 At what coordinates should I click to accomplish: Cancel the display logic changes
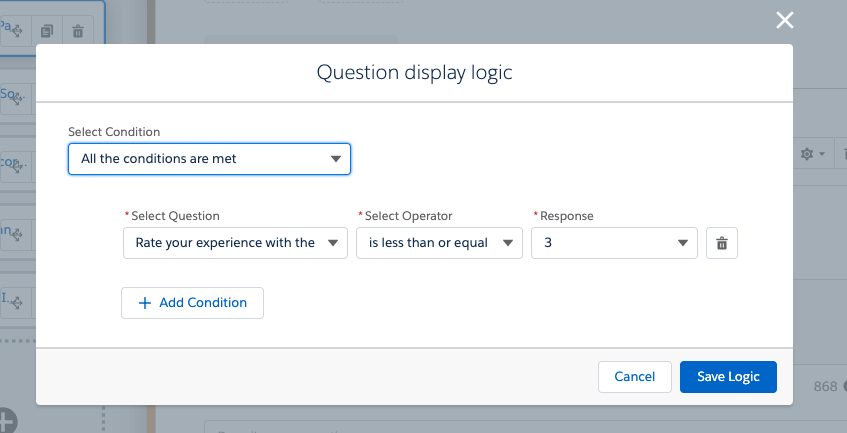coord(634,377)
